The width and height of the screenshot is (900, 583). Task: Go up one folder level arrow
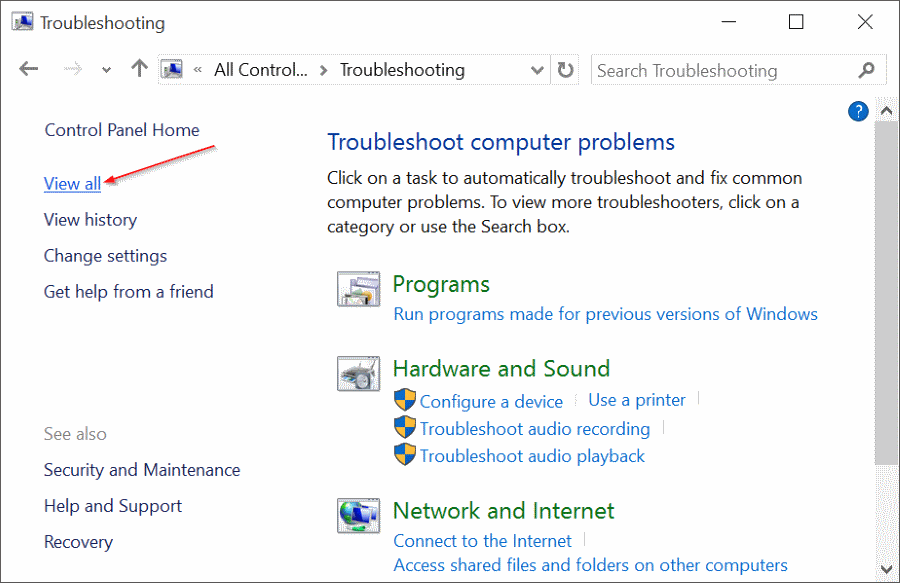coord(139,69)
